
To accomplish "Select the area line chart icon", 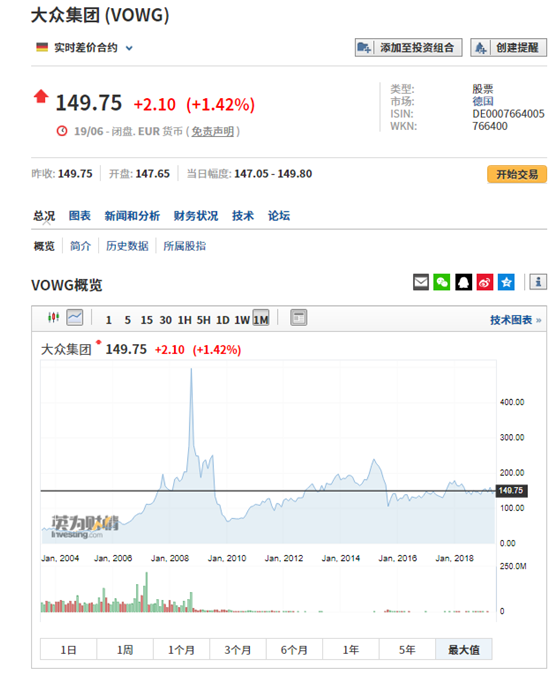I will (75, 318).
